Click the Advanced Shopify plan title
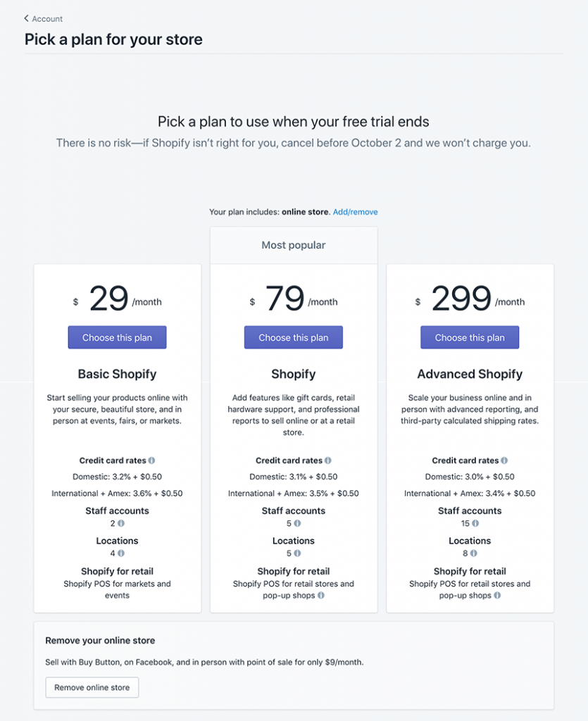This screenshot has height=721, width=588. click(470, 374)
